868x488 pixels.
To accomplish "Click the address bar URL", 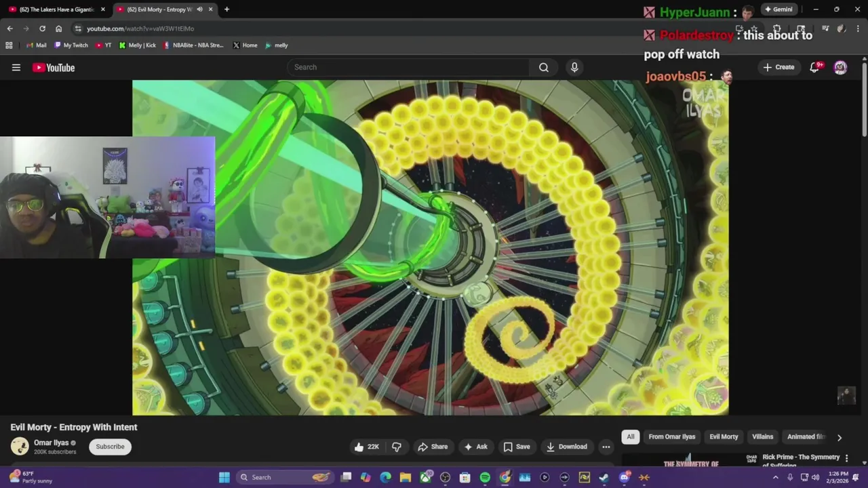I will (x=140, y=28).
